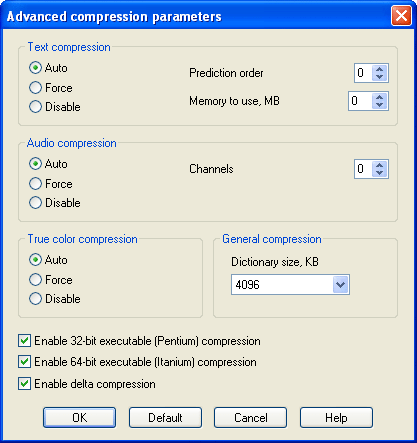The height and width of the screenshot is (443, 417).
Task: Toggle 64-bit executable (Itanium) compression
Action: pyautogui.click(x=24, y=362)
